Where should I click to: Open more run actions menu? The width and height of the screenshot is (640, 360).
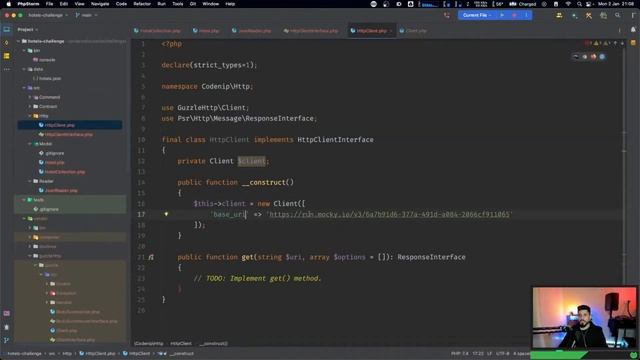[526, 15]
